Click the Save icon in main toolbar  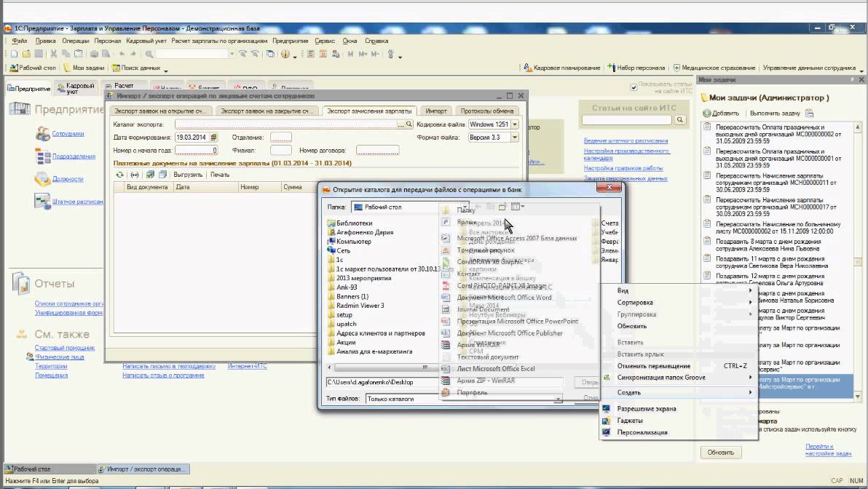(x=38, y=54)
